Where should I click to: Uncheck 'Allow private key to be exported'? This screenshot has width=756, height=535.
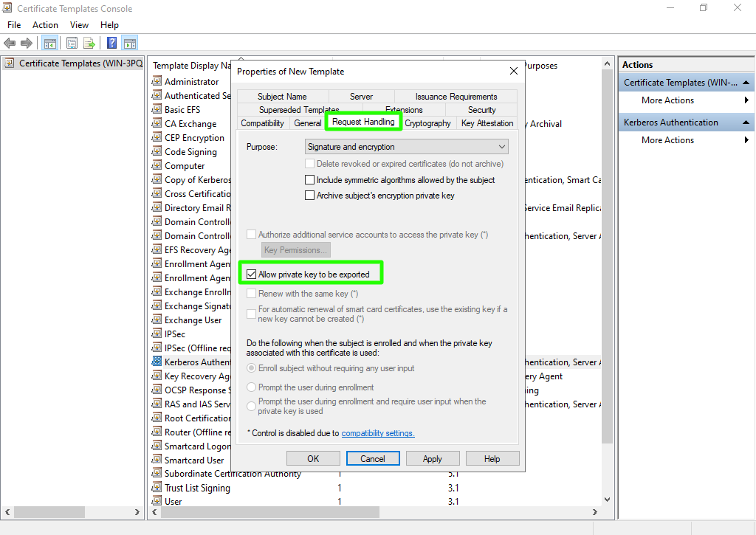click(x=251, y=275)
